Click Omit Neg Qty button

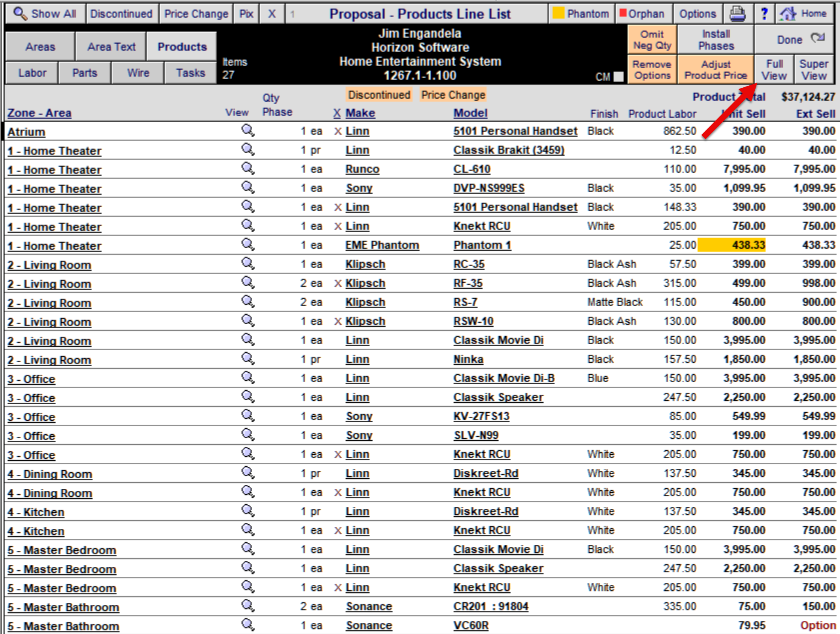coord(652,40)
